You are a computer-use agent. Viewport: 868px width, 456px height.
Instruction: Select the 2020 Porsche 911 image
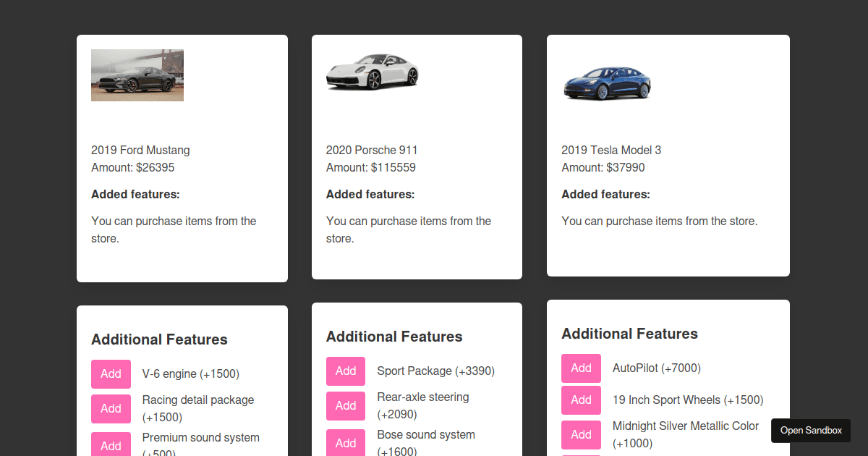(373, 72)
